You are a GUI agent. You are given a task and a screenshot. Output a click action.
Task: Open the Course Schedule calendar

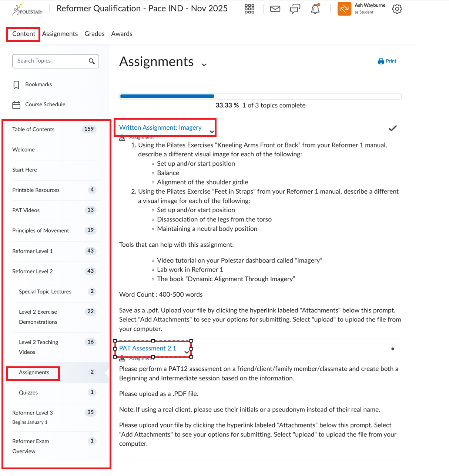point(45,104)
